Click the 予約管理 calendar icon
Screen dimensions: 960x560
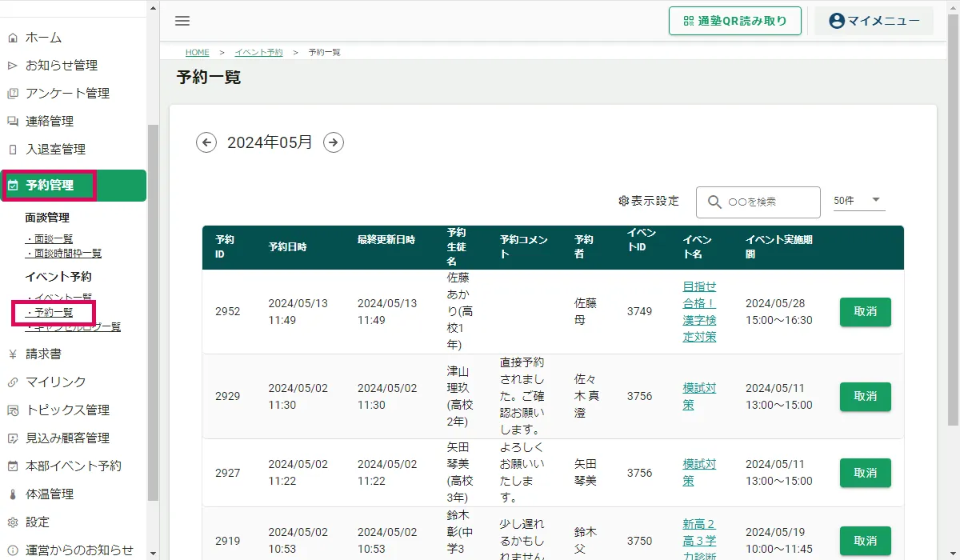[x=12, y=186]
